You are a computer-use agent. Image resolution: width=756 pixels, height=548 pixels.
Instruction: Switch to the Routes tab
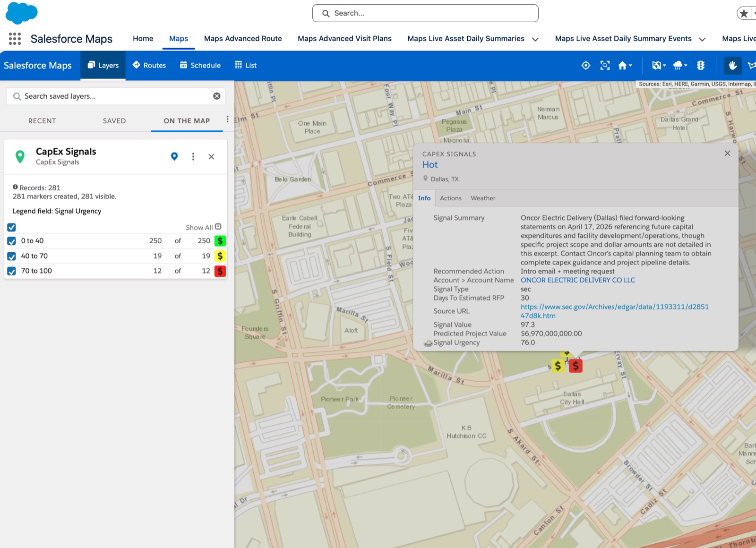149,66
